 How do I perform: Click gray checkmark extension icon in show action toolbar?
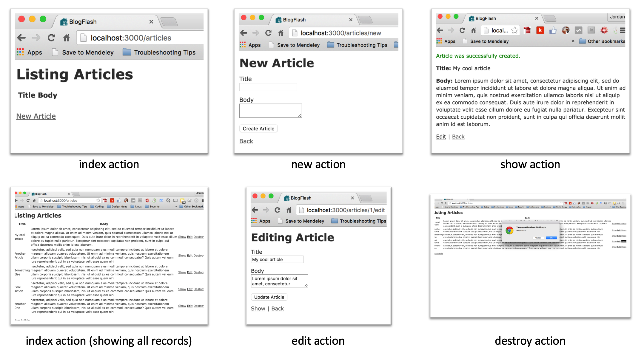pyautogui.click(x=579, y=30)
